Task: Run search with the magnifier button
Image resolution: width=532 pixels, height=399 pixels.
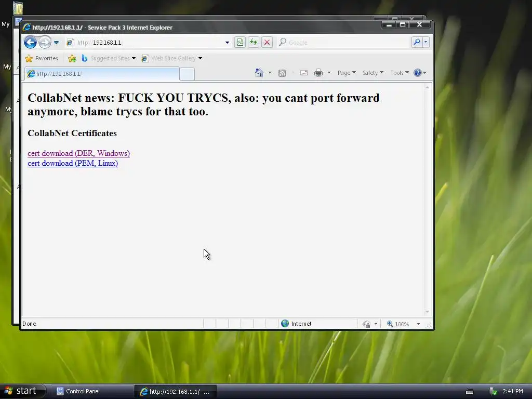Action: (x=417, y=42)
